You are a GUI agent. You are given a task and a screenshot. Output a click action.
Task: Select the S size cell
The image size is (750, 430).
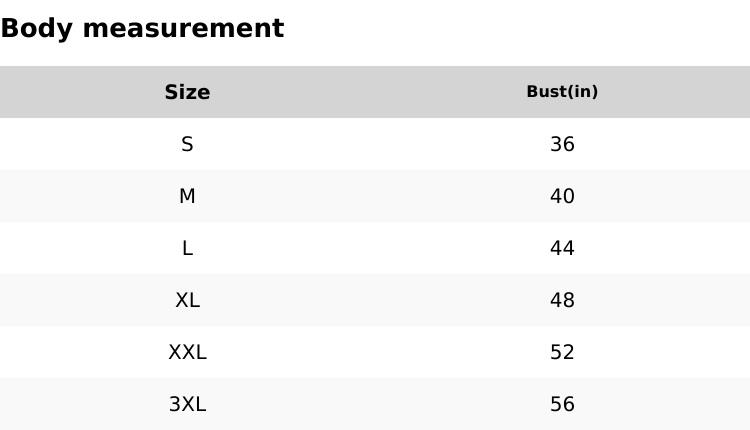pyautogui.click(x=187, y=144)
